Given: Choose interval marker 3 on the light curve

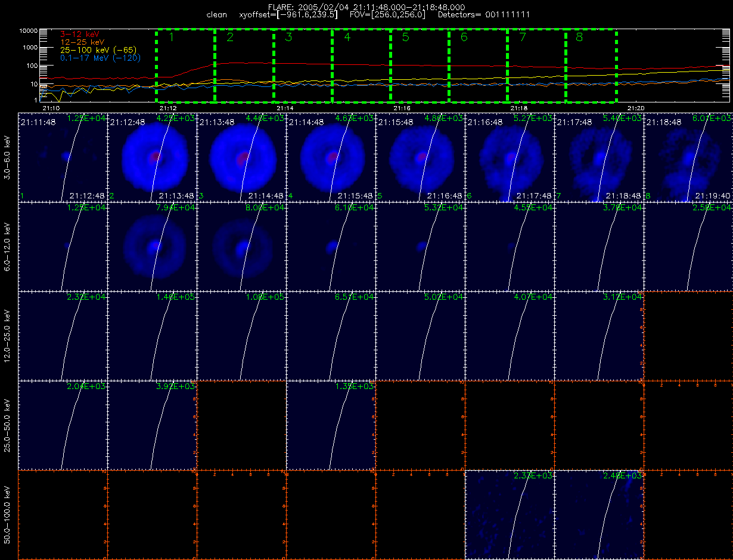Looking at the screenshot, I should pyautogui.click(x=288, y=38).
